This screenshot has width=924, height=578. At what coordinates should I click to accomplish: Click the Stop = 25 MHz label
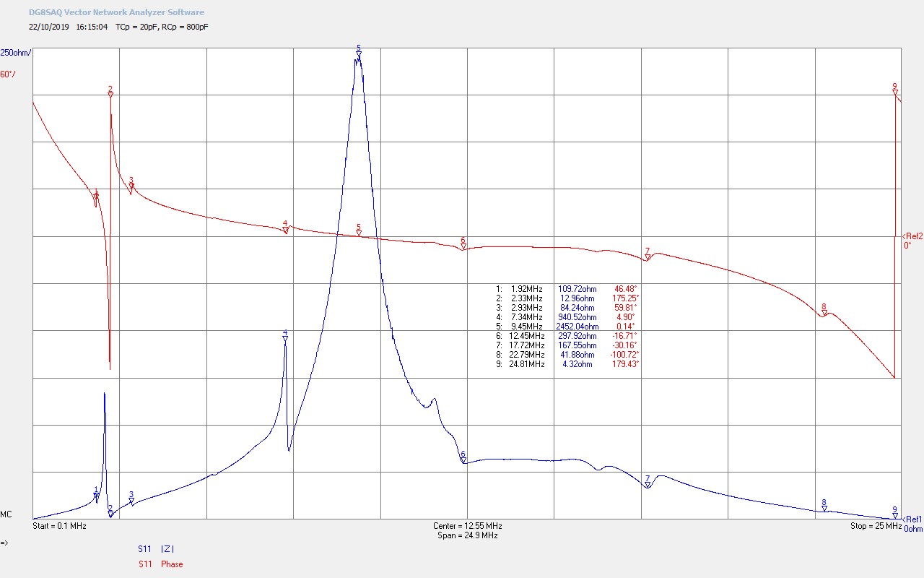coord(876,526)
